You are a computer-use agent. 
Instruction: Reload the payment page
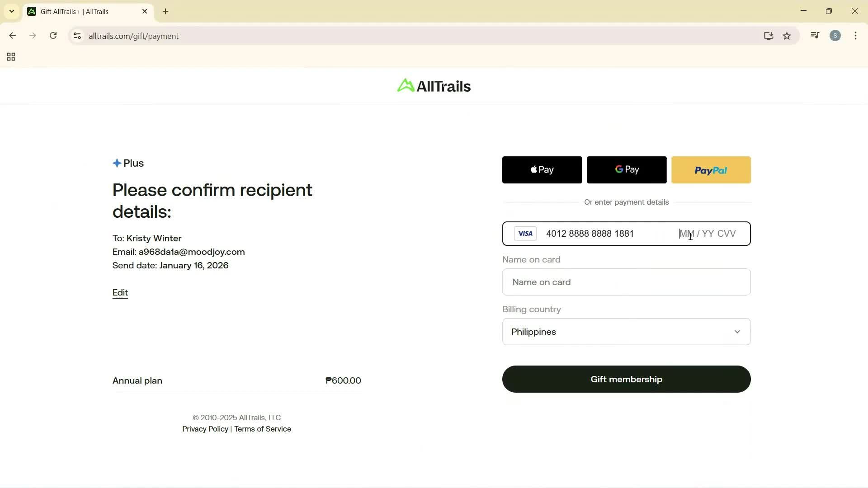[53, 36]
